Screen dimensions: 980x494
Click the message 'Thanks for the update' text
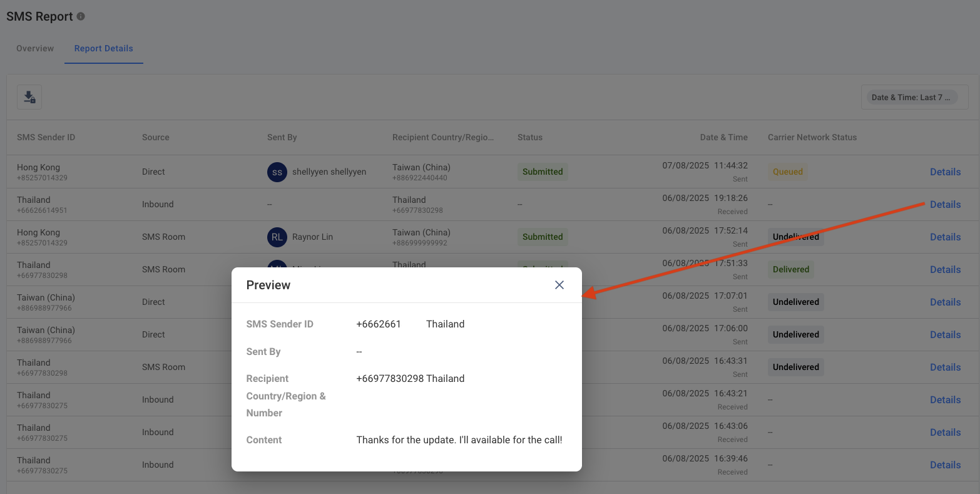click(459, 440)
